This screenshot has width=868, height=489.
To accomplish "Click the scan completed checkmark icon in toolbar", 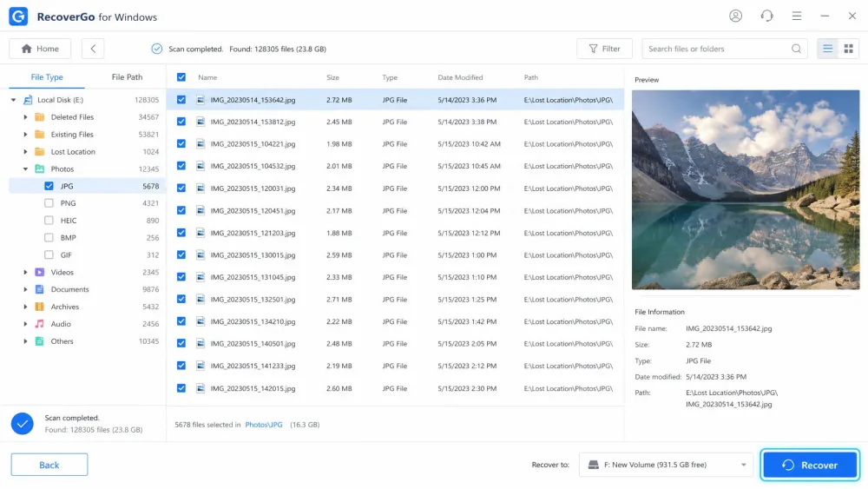I will 156,49.
